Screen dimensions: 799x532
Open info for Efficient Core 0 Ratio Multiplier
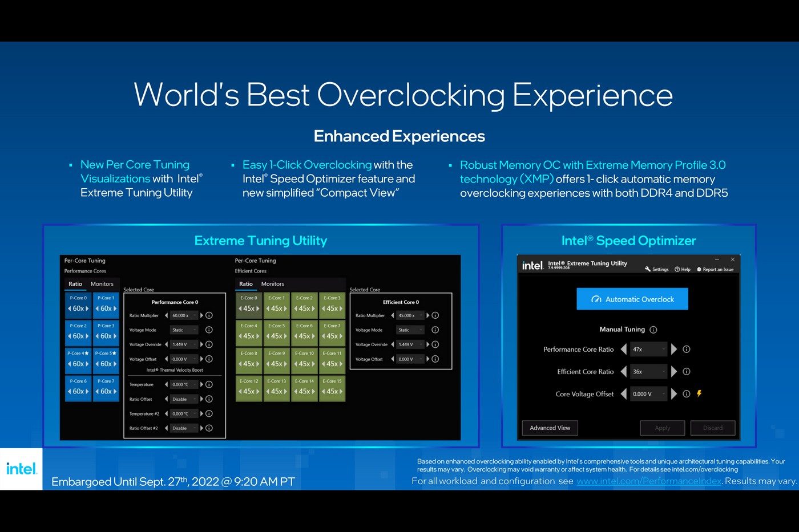coord(435,315)
